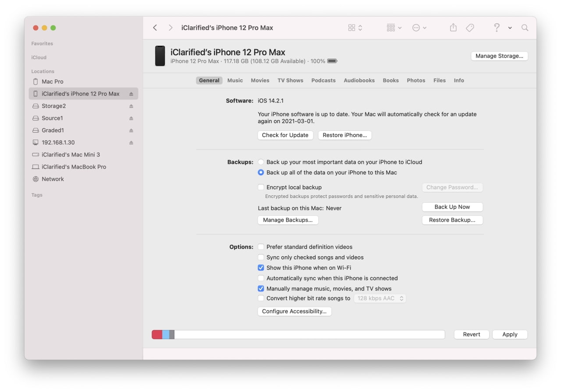The height and width of the screenshot is (392, 561).
Task: Click the Share toolbar icon
Action: tap(453, 28)
